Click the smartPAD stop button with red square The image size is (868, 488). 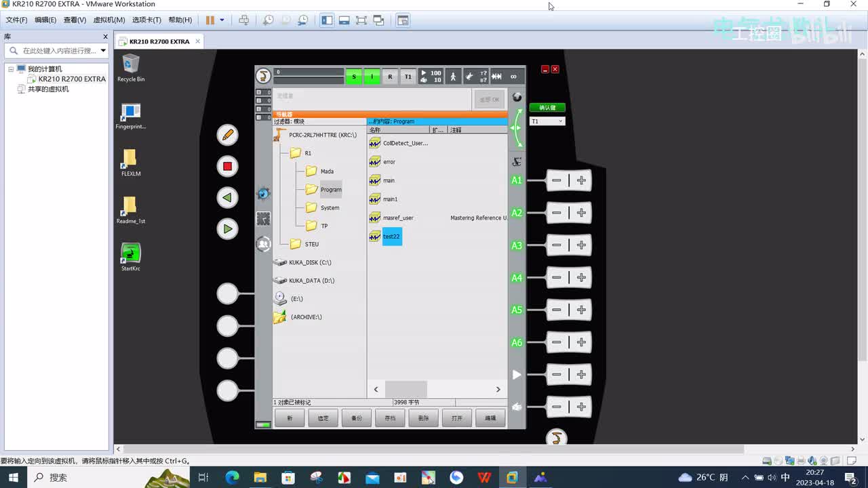tap(227, 166)
